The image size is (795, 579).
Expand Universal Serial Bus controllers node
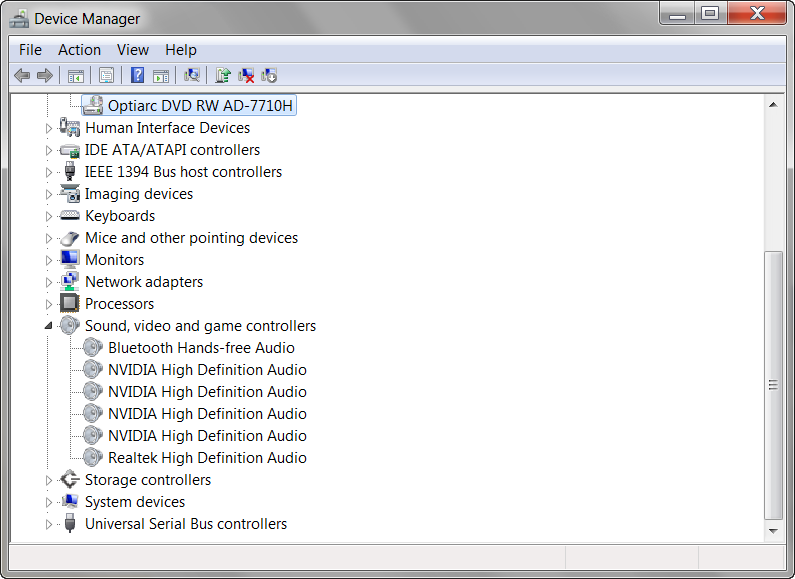point(49,524)
